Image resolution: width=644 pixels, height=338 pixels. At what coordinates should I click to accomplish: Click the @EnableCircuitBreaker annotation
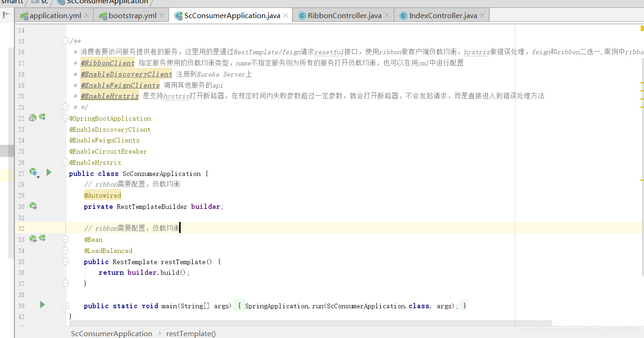coord(108,151)
